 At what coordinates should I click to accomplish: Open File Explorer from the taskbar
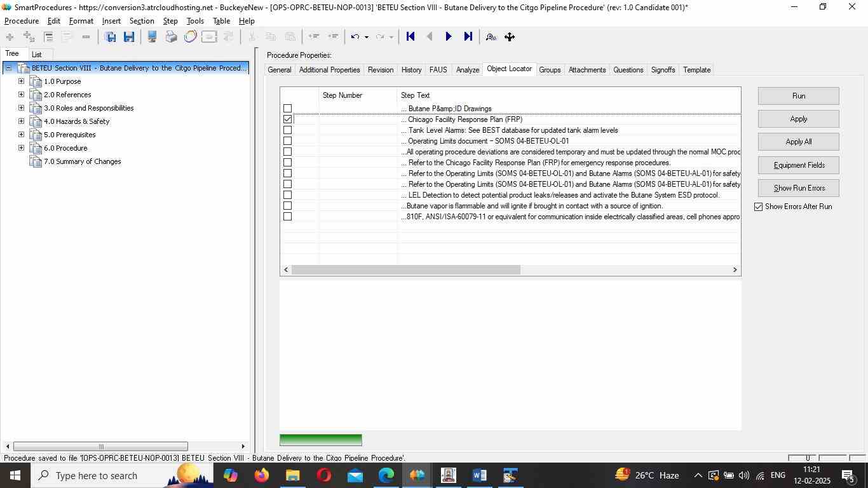point(292,475)
